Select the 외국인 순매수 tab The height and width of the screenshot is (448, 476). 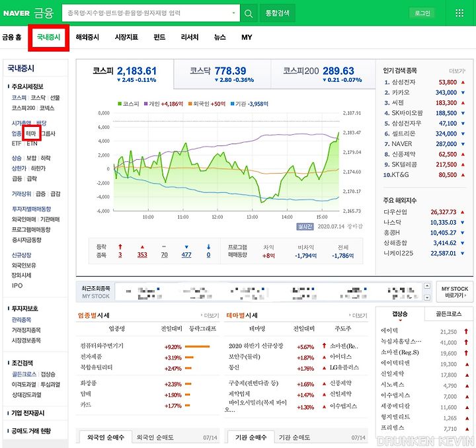[106, 437]
